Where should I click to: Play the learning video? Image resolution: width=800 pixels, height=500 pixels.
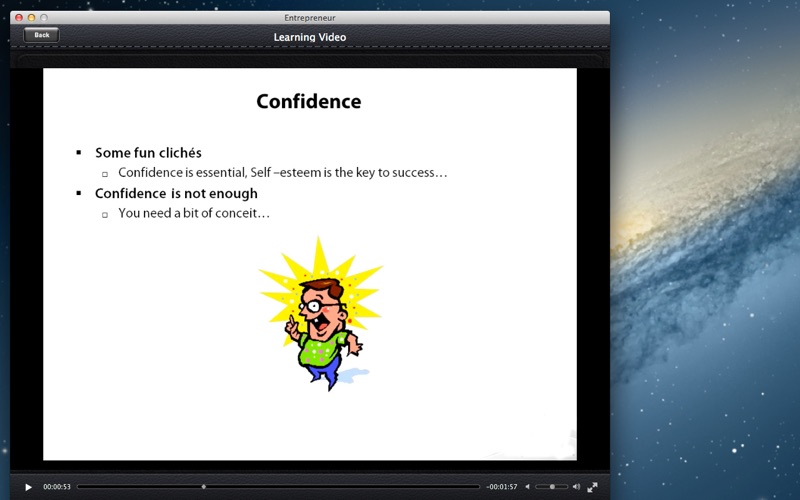[29, 487]
